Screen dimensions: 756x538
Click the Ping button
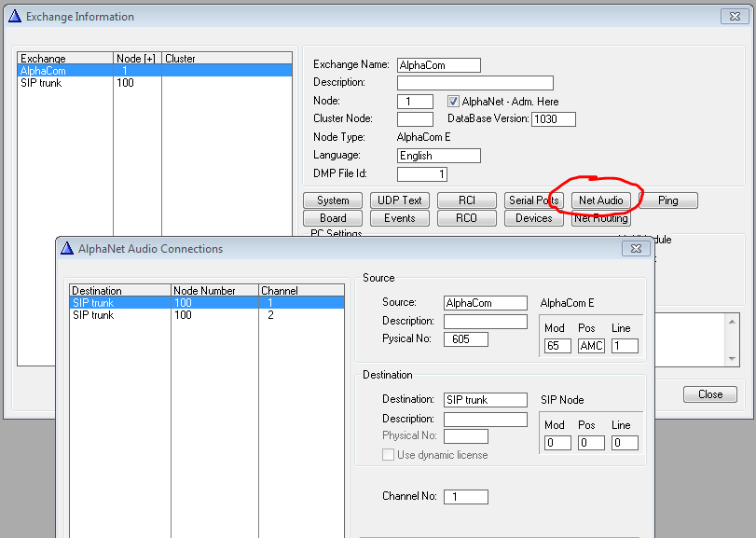pos(667,200)
